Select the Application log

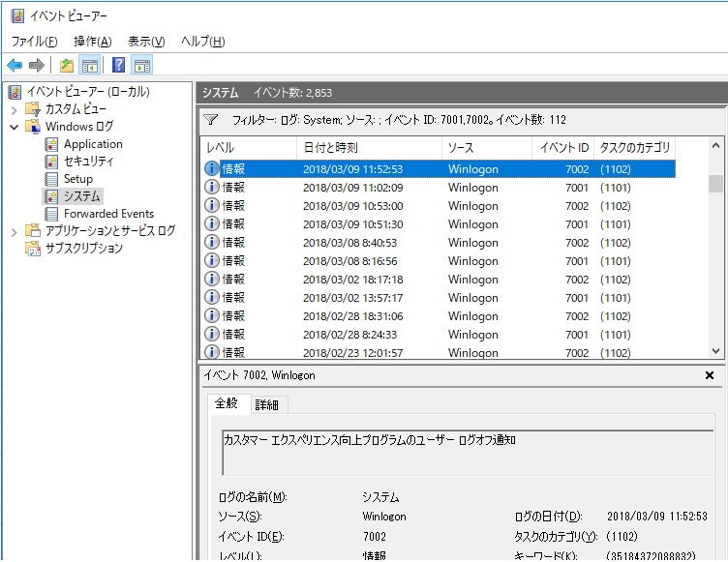pos(93,144)
